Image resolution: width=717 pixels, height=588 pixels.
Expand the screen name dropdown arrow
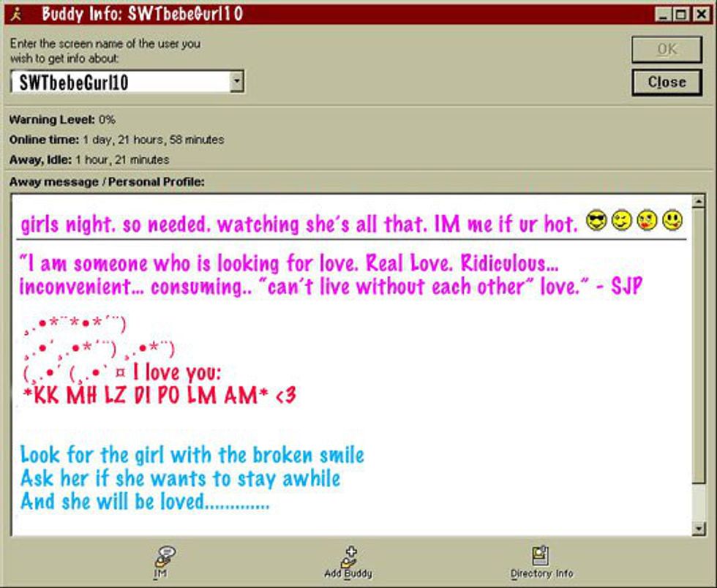236,82
